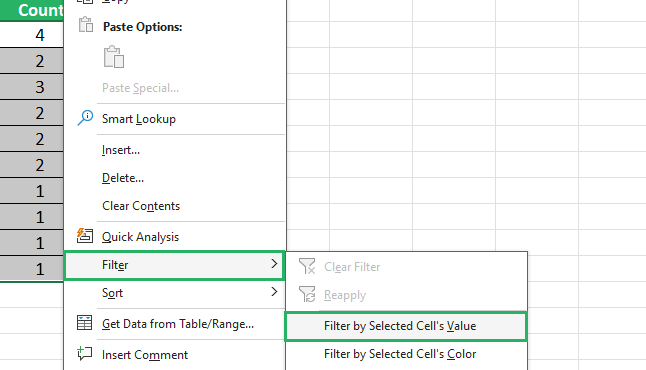Click the Reapply funnel refresh icon

pyautogui.click(x=307, y=294)
